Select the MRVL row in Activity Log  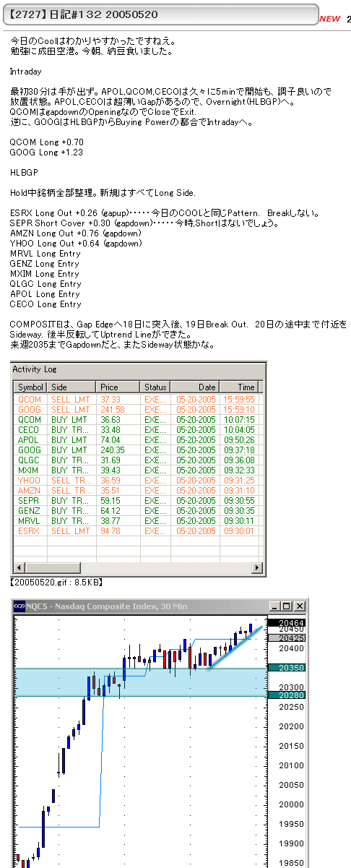[x=139, y=520]
